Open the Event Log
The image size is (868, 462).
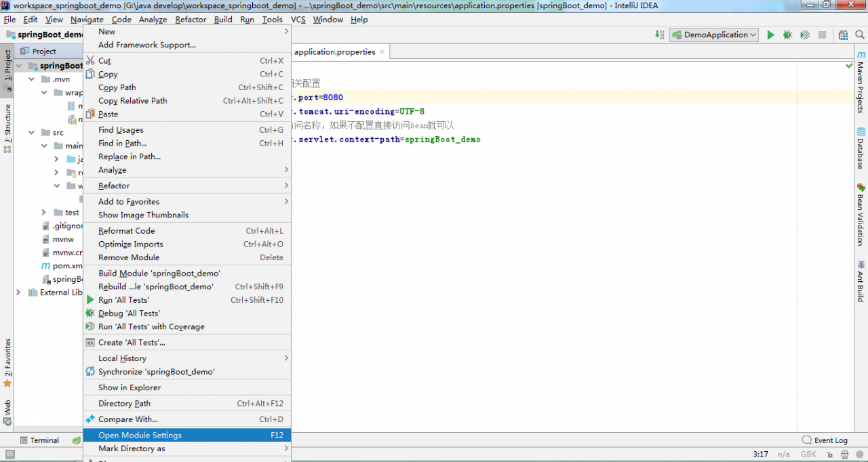(825, 440)
